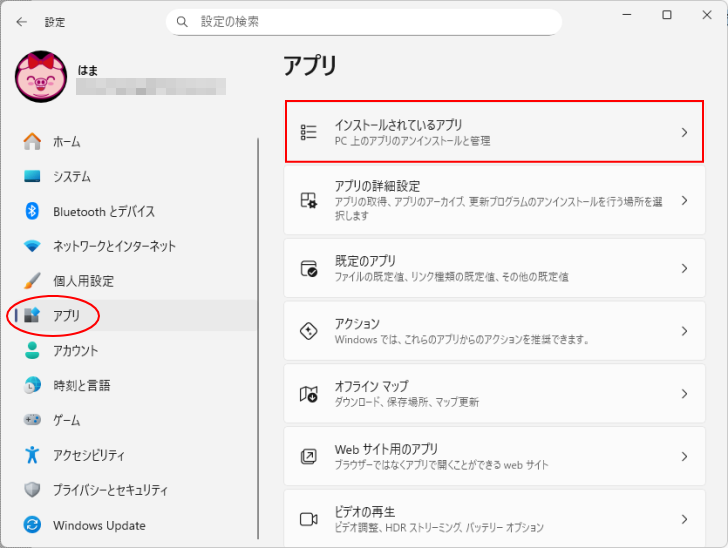Select ゲーム category label
The height and width of the screenshot is (548, 728).
(67, 420)
